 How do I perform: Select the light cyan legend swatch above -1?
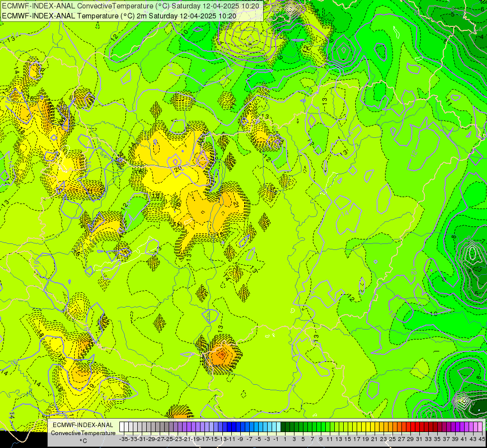pyautogui.click(x=274, y=427)
